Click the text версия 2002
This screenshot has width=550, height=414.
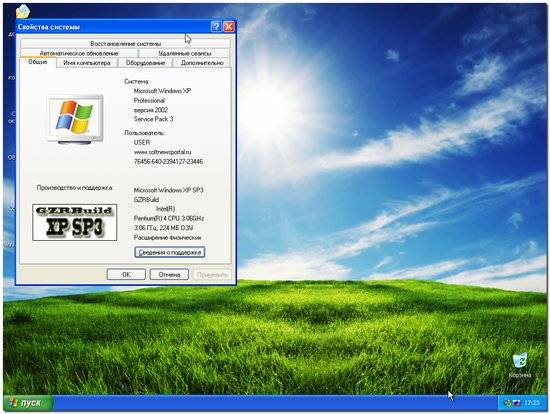[151, 110]
